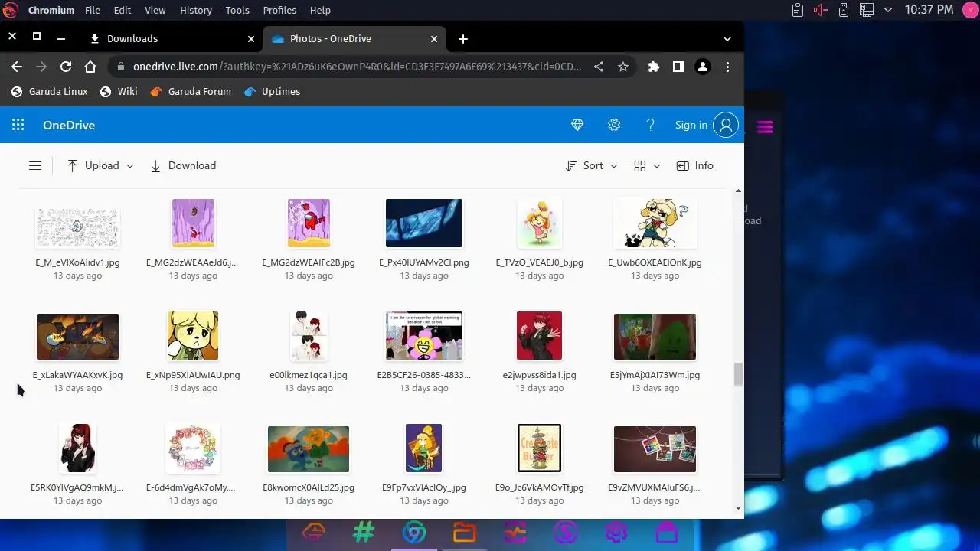Open the Tools menu

[237, 10]
